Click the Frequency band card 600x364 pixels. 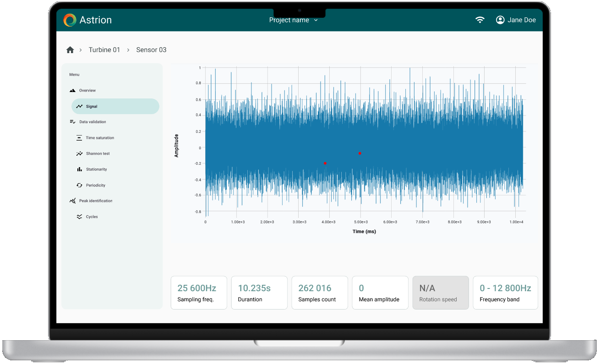coord(505,293)
